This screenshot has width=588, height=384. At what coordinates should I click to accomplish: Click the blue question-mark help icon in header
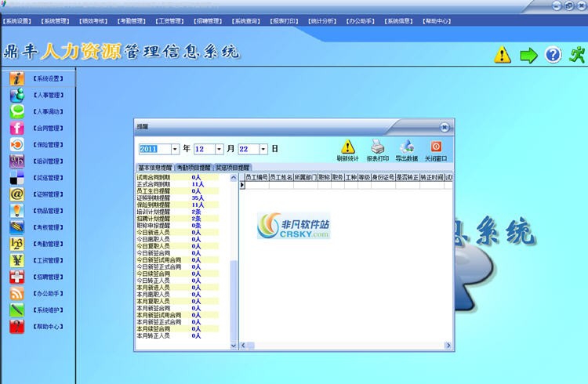(554, 55)
